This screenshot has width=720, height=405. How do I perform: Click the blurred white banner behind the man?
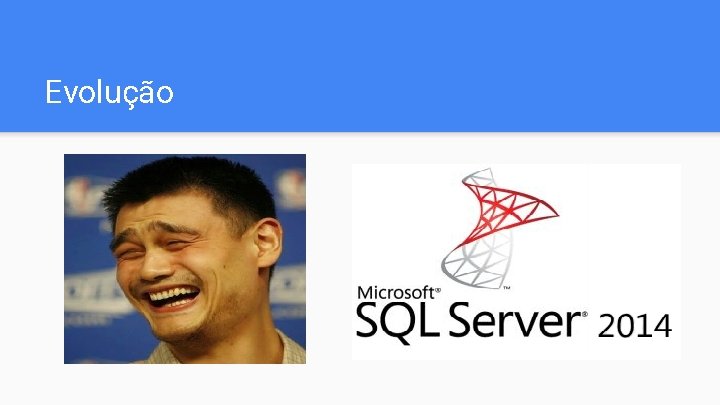[x=94, y=296]
